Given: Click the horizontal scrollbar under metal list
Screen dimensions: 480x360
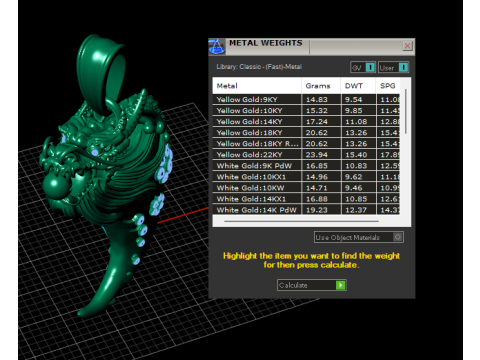Looking at the screenshot, I should tap(301, 221).
